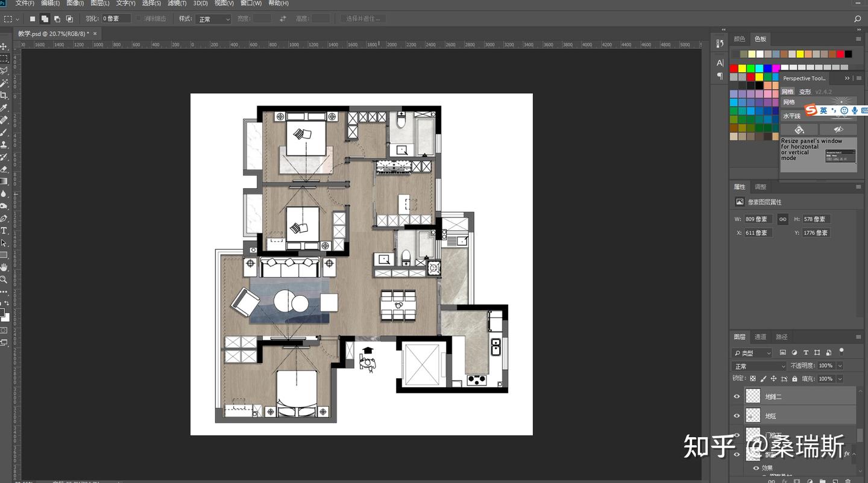Click lock transparent pixels icon
Image resolution: width=868 pixels, height=483 pixels.
[753, 379]
